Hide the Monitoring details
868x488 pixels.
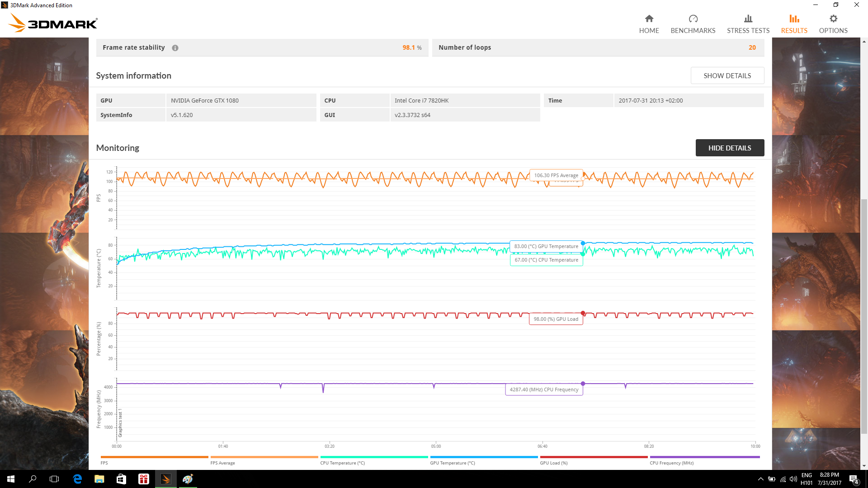(x=730, y=148)
